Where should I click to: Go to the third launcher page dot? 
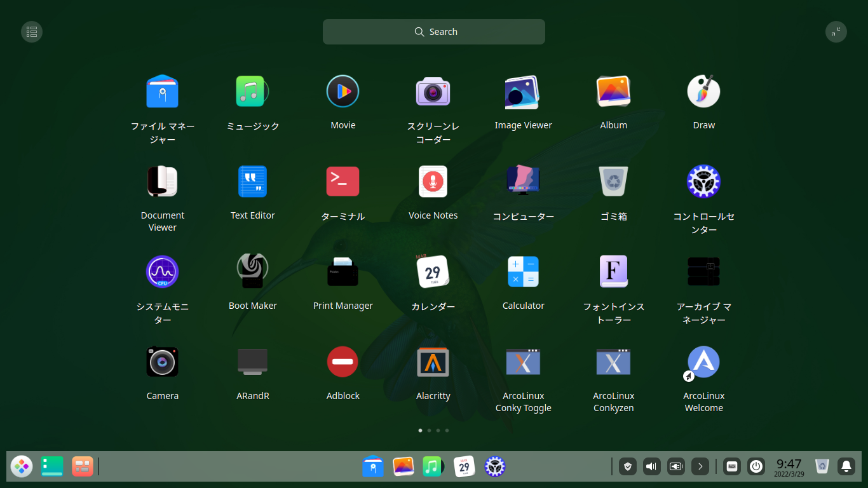click(438, 430)
